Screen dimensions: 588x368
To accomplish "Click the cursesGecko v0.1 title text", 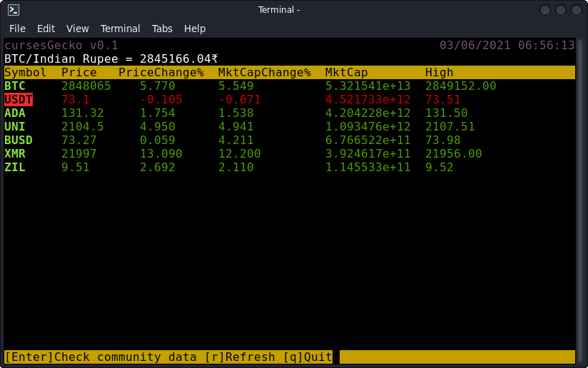I will click(61, 46).
